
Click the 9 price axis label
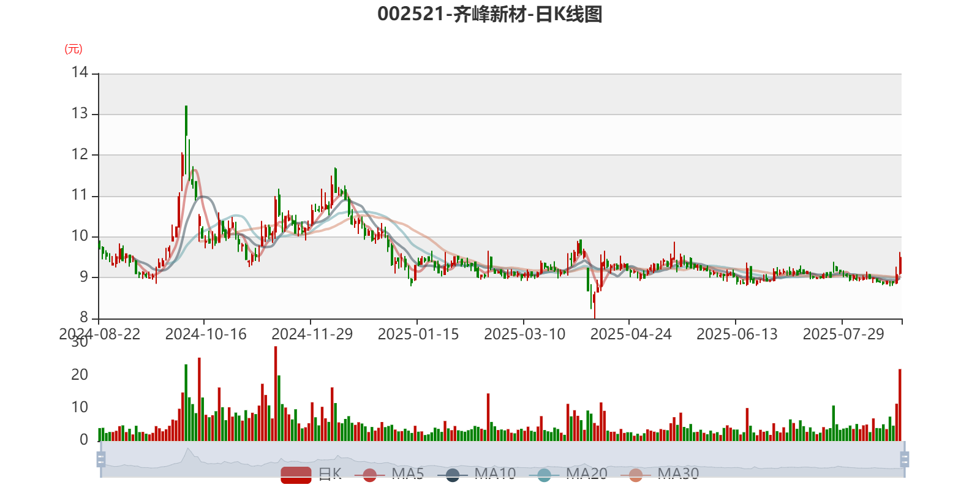[84, 276]
